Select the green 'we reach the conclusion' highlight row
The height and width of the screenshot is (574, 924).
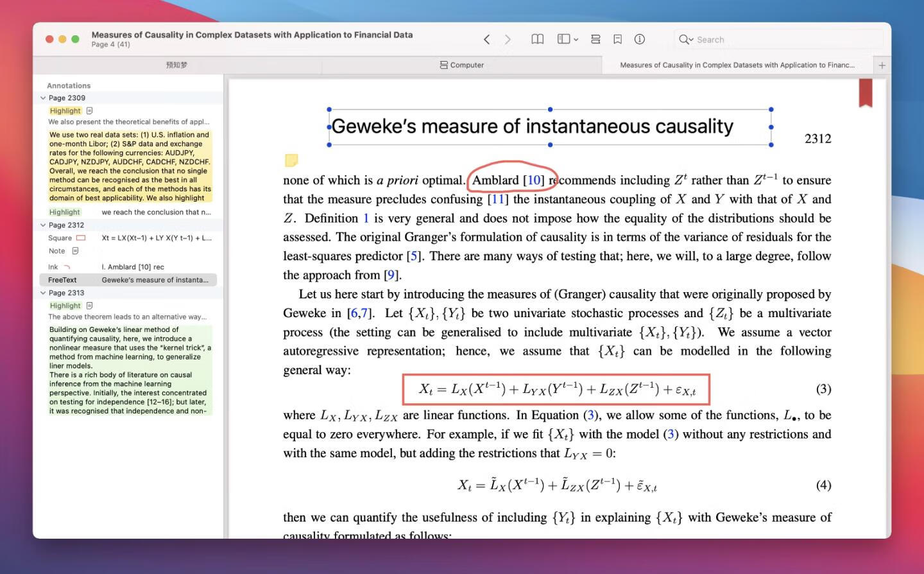(x=128, y=212)
